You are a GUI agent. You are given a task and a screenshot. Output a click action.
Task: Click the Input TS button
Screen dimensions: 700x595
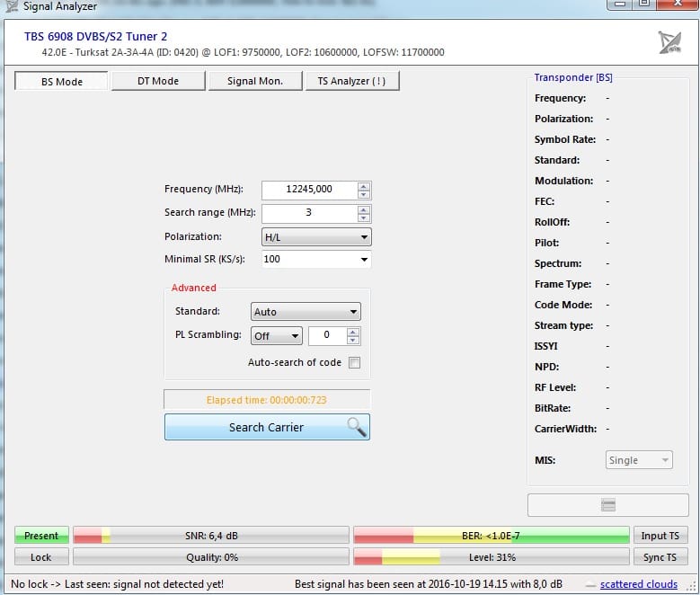click(660, 536)
